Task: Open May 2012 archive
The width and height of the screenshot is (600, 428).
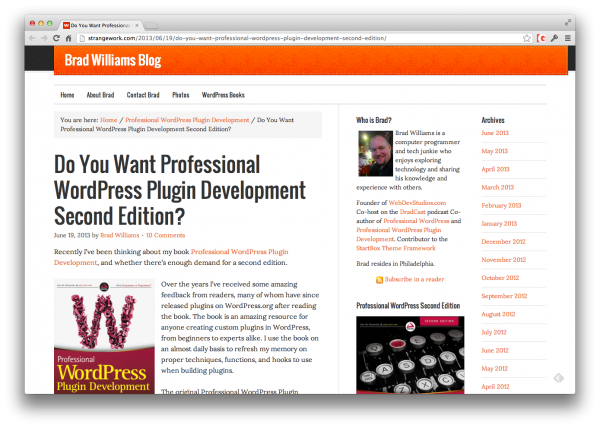Action: (x=494, y=369)
